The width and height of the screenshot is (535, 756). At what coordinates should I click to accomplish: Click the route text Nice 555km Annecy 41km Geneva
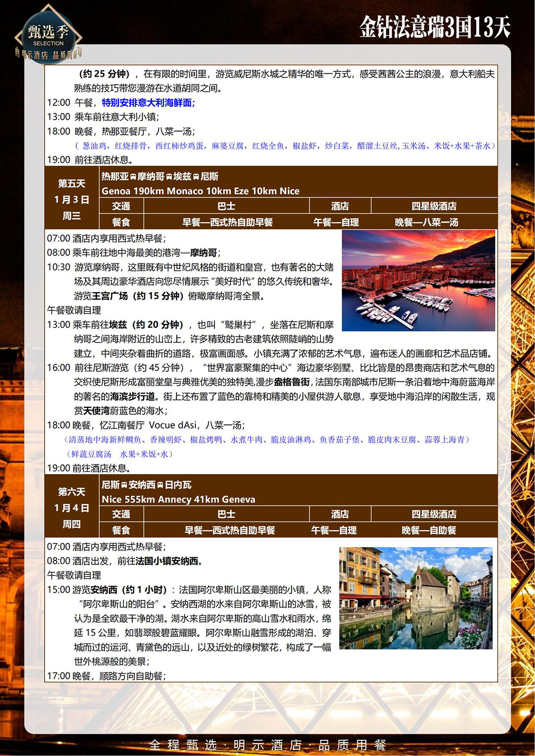pyautogui.click(x=178, y=500)
